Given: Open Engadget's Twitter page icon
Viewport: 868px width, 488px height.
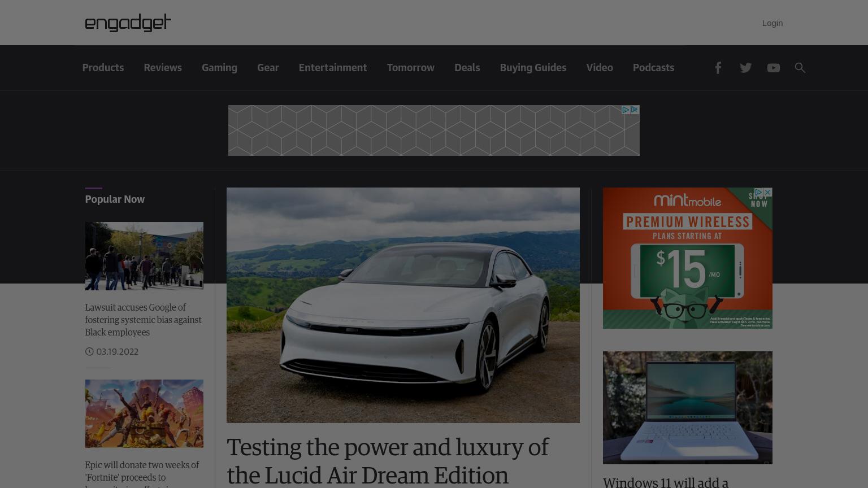Looking at the screenshot, I should 745,68.
